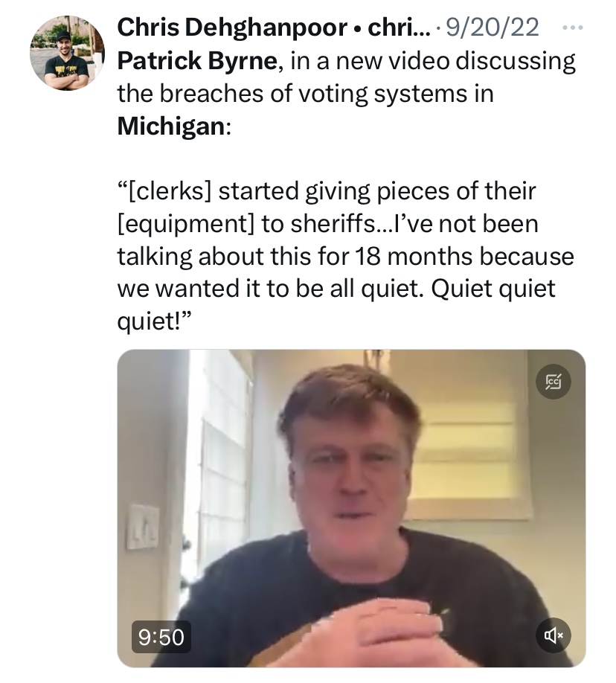This screenshot has width=616, height=683.
Task: Click "the breaches of voting systems in" text
Action: pyautogui.click(x=305, y=93)
